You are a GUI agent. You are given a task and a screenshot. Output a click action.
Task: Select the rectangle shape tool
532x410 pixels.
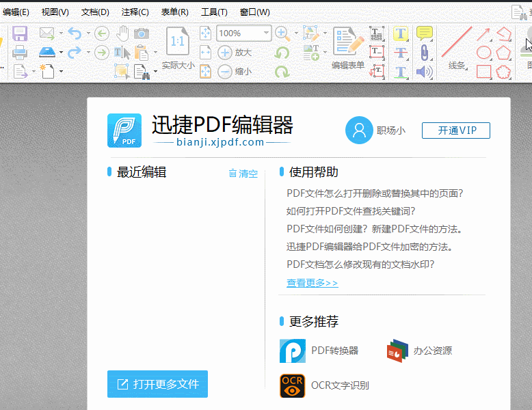484,72
